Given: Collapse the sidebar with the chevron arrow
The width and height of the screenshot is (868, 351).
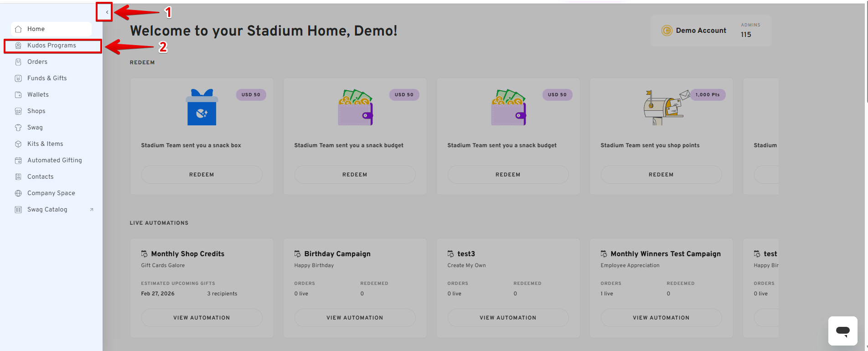Looking at the screenshot, I should 107,12.
